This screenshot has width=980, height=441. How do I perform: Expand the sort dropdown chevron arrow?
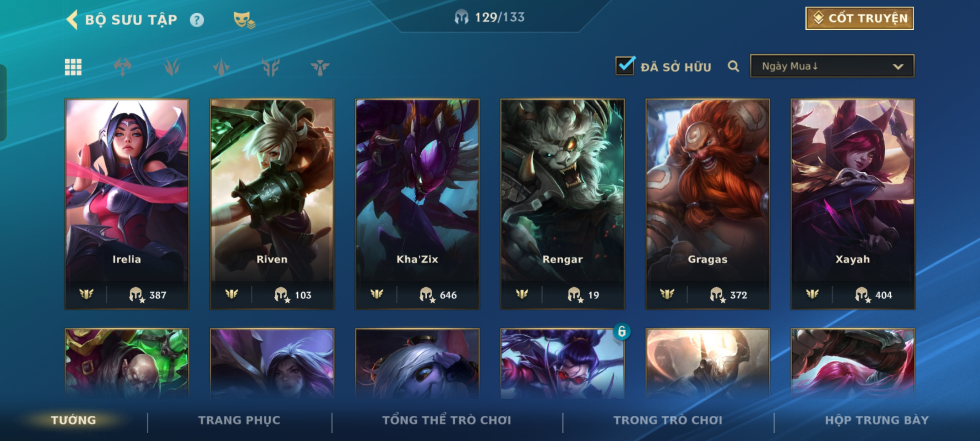898,67
